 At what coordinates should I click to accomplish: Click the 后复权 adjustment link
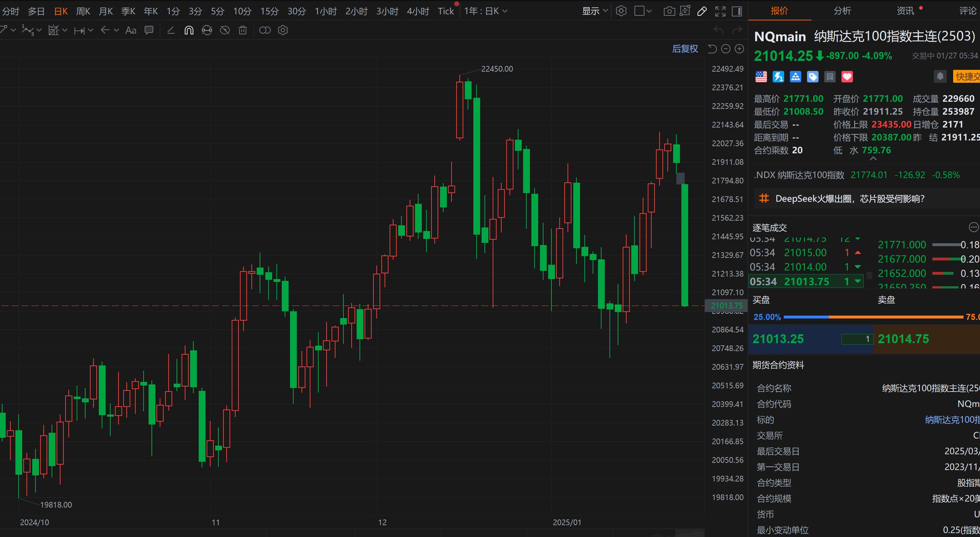(685, 49)
